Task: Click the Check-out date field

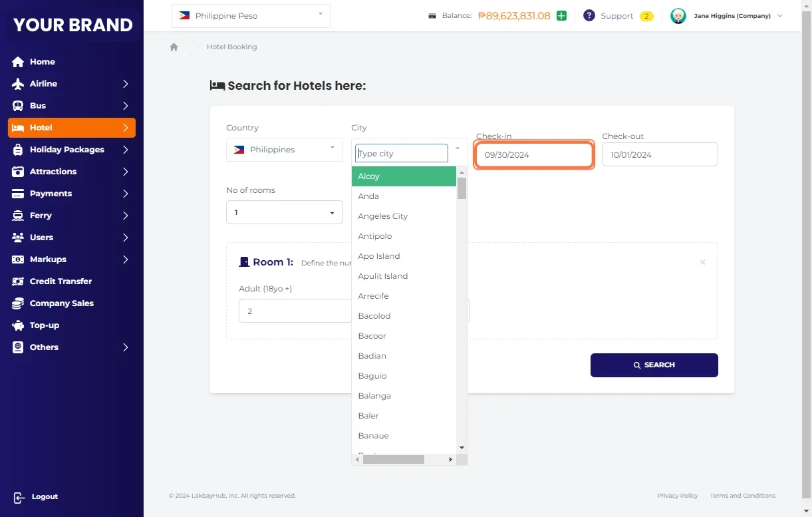Action: click(x=659, y=155)
